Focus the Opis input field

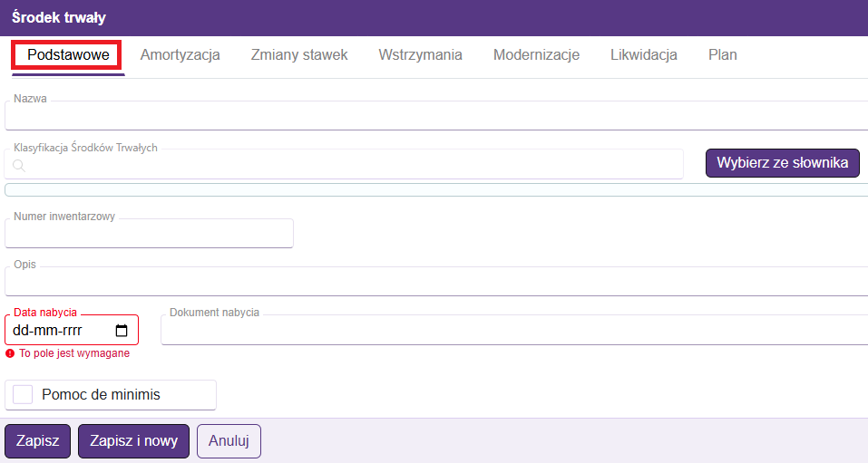point(435,282)
